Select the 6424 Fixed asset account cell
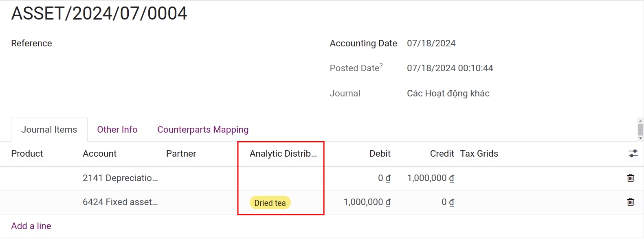Screen dimensions: 644x238 [x=120, y=202]
